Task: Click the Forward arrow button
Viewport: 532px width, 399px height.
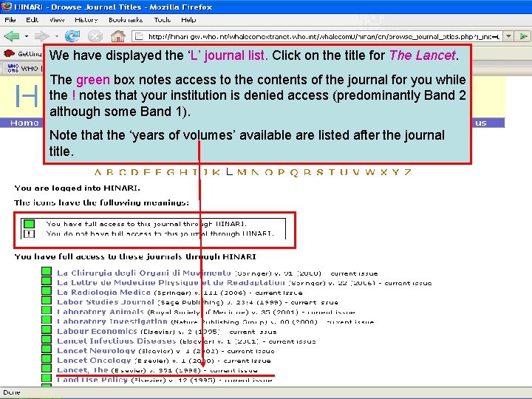Action: (41, 35)
